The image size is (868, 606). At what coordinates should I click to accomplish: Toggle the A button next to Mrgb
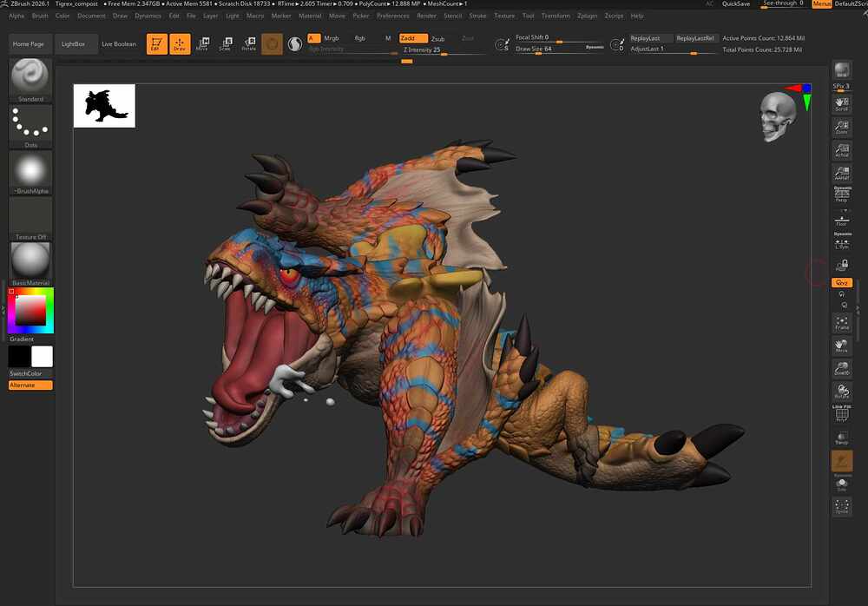pos(313,38)
